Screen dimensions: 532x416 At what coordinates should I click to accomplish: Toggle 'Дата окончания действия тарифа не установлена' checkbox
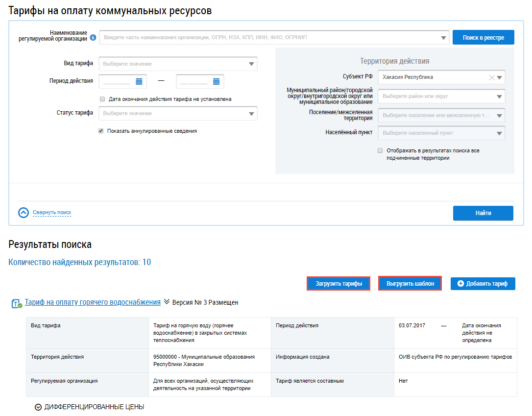tap(102, 99)
